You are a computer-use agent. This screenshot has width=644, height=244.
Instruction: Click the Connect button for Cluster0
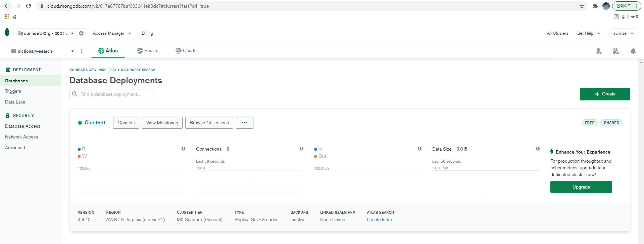tap(126, 123)
